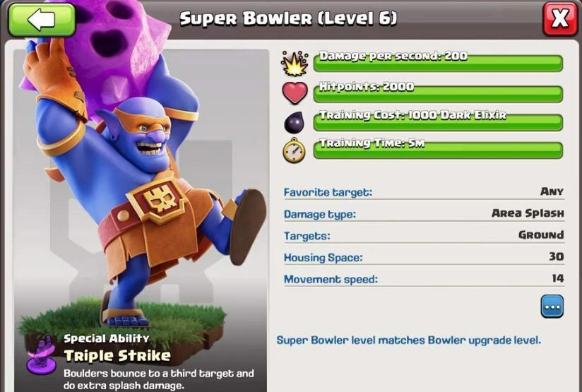Screen dimensions: 582x392
Task: Click the Dark Elixir drop icon
Action: (294, 122)
